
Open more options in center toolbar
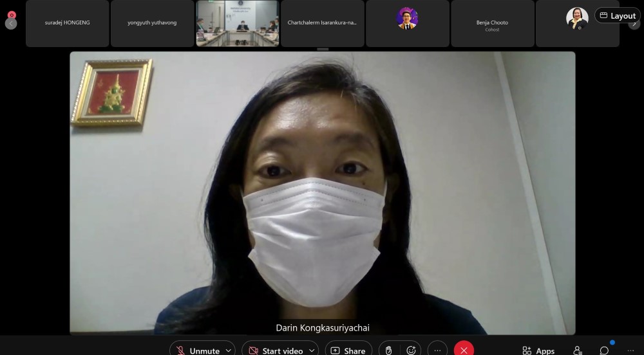pyautogui.click(x=437, y=350)
